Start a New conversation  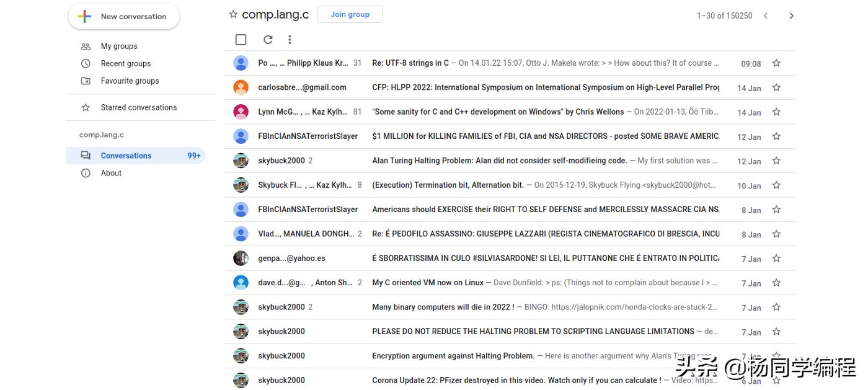(124, 17)
